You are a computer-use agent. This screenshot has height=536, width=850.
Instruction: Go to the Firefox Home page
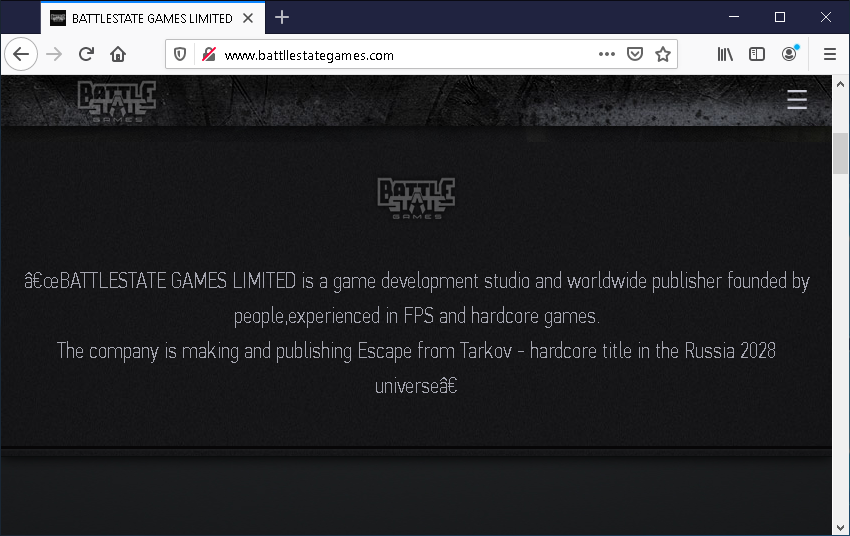click(x=118, y=55)
